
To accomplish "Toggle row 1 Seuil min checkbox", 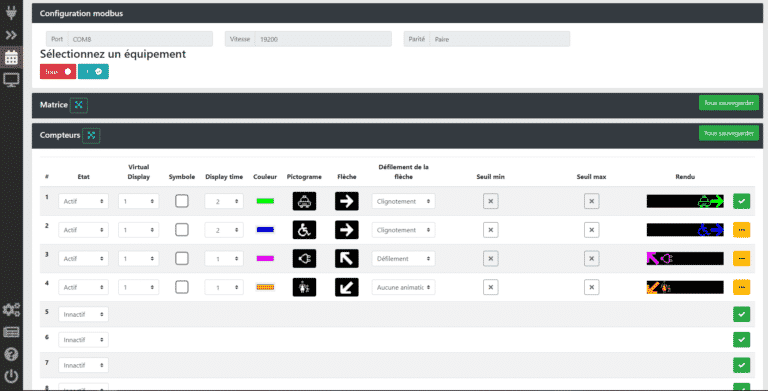I will click(x=490, y=201).
